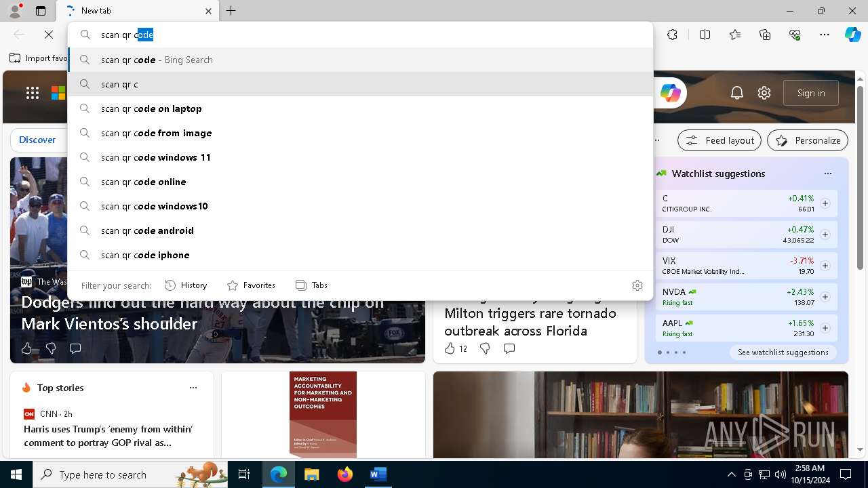Viewport: 868px width, 488px height.
Task: Click the Sign in button
Action: click(x=811, y=93)
